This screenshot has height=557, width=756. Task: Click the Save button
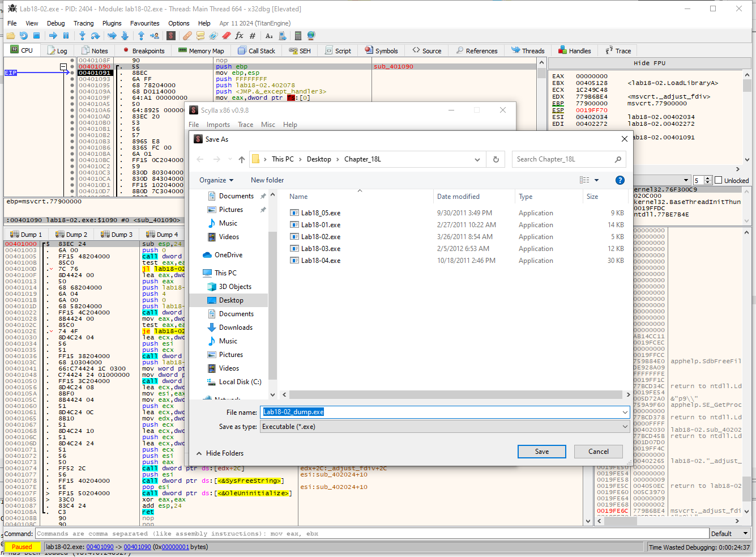click(542, 452)
